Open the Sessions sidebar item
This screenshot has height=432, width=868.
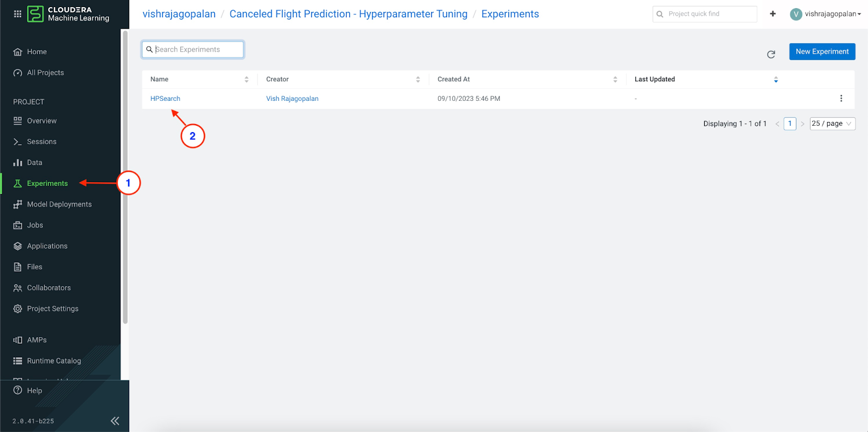coord(42,141)
